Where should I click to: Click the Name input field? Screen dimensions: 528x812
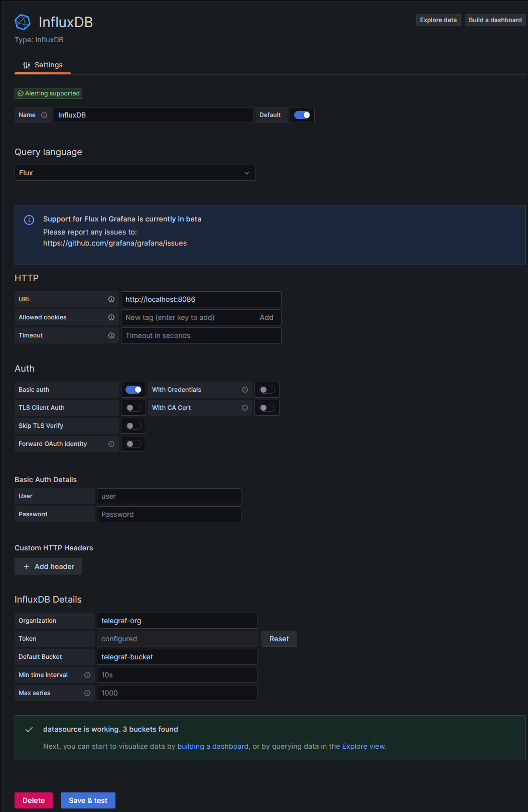(154, 115)
